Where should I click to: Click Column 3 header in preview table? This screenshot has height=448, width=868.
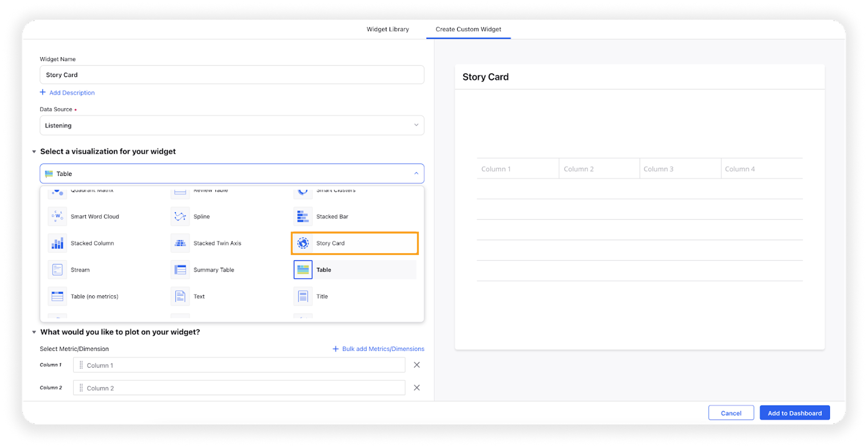click(658, 169)
